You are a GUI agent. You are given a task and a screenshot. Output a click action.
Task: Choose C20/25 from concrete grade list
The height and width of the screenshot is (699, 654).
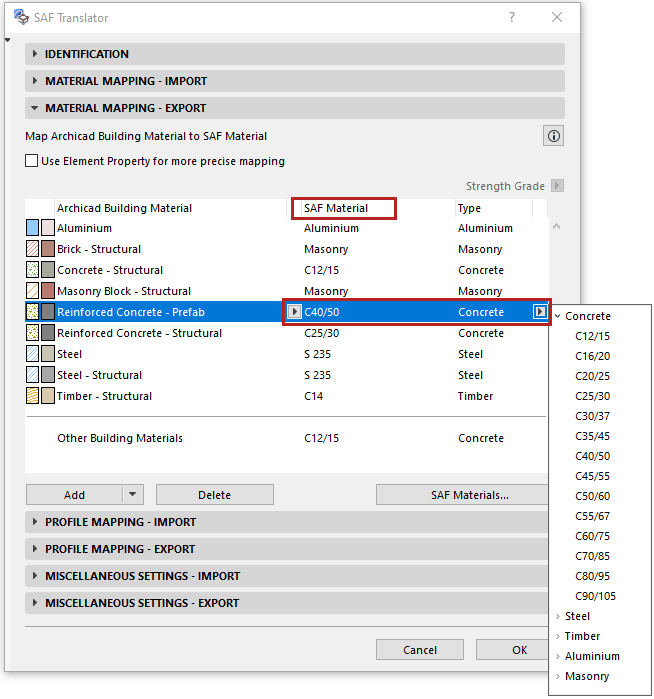point(592,376)
